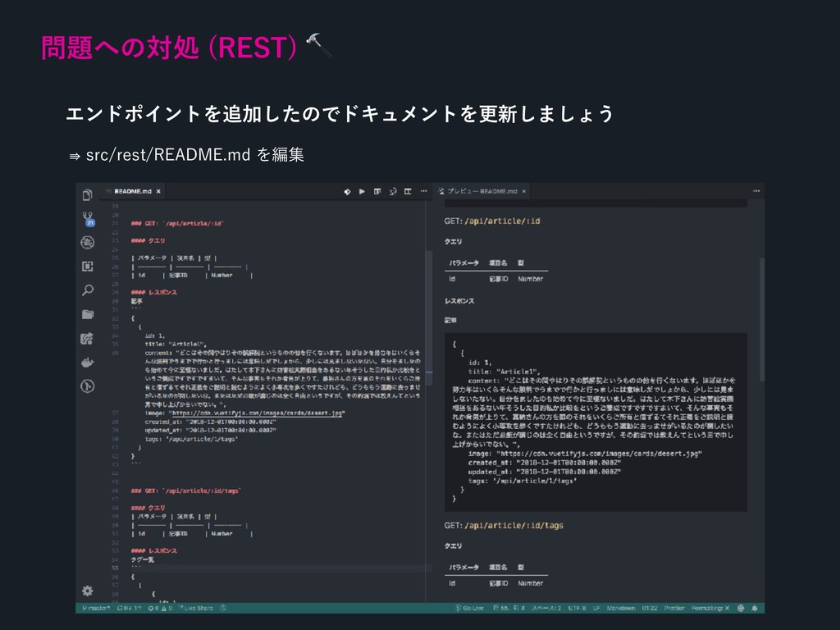Image resolution: width=840 pixels, height=630 pixels.
Task: Click the GET /api/article/:id heading in editor
Action: [x=177, y=223]
